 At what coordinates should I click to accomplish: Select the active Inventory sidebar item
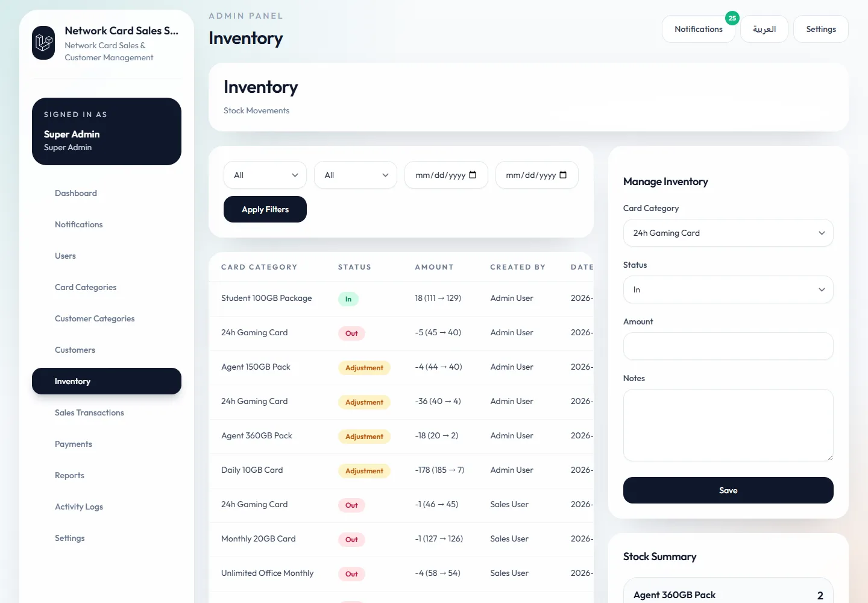pyautogui.click(x=107, y=381)
